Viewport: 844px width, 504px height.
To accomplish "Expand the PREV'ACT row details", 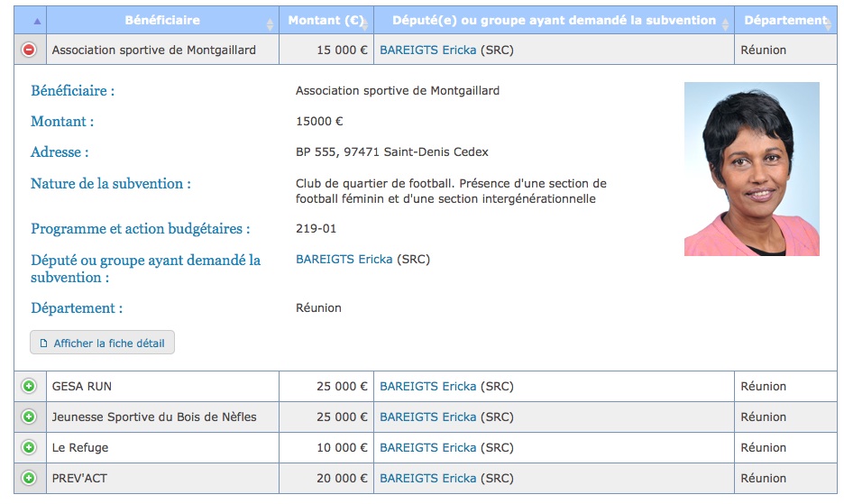I will coord(29,478).
